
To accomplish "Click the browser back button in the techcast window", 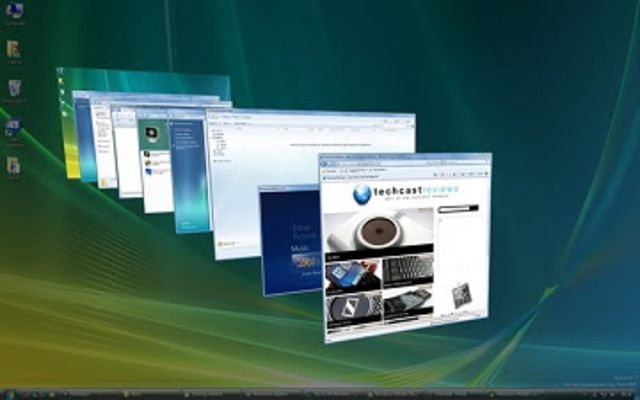I will (324, 164).
